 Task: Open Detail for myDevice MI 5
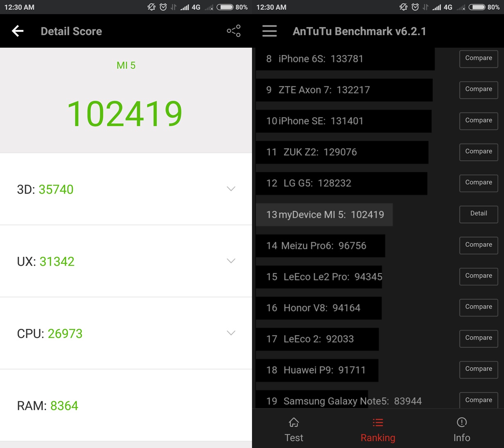click(479, 213)
